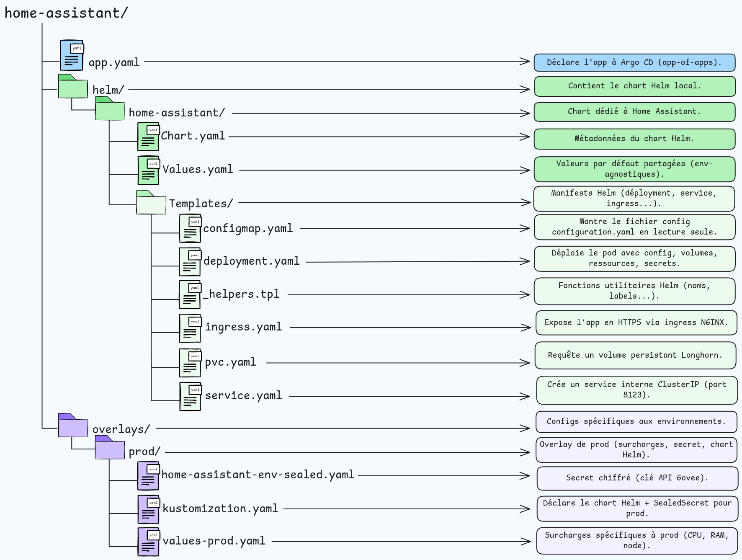Click the ingress.yaml file icon
Image resolution: width=742 pixels, height=560 pixels.
(190, 328)
